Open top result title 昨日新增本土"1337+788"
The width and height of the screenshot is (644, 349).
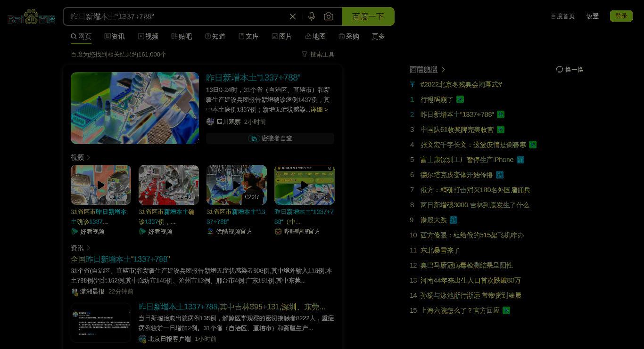[x=253, y=77]
